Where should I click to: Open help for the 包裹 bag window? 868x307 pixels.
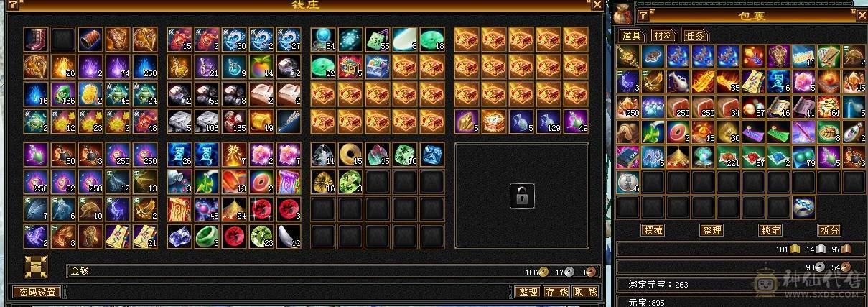point(644,14)
